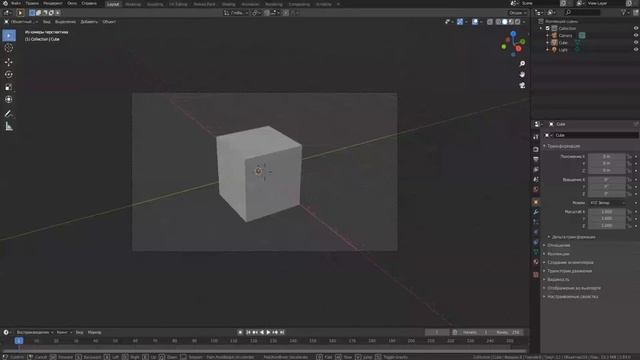The image size is (640, 360).
Task: Select the Select Box tool
Action: tap(9, 36)
